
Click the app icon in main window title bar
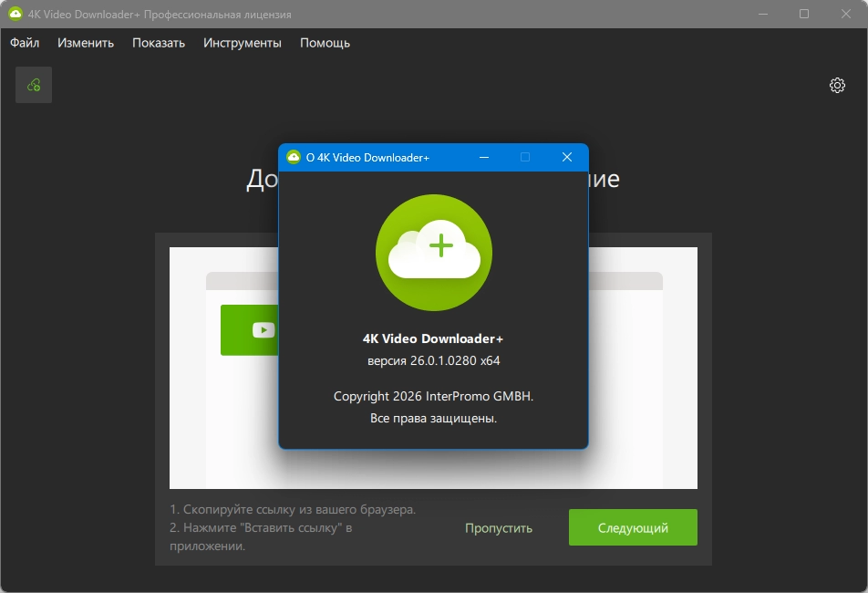(15, 14)
